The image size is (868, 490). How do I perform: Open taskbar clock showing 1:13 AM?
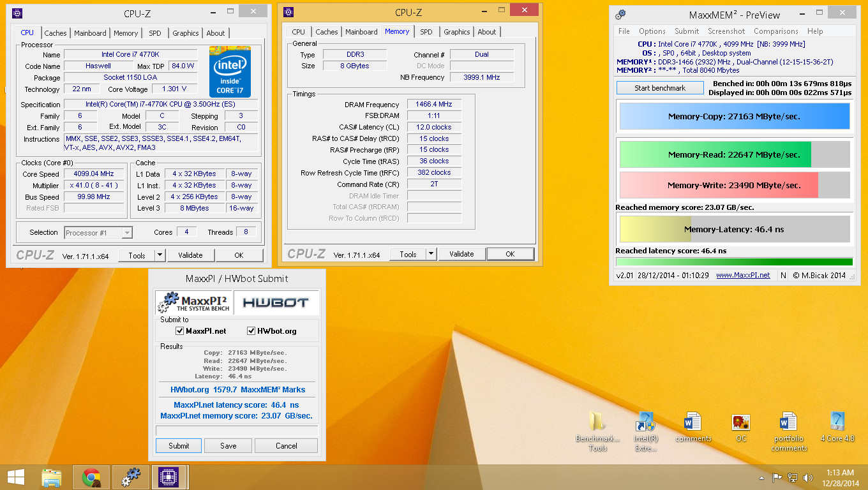[x=841, y=477]
